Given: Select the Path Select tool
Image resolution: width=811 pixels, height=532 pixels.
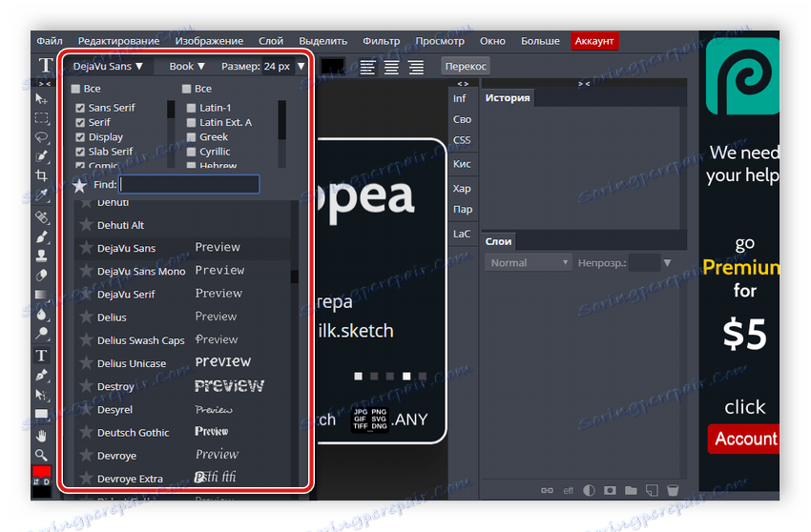Looking at the screenshot, I should click(41, 395).
